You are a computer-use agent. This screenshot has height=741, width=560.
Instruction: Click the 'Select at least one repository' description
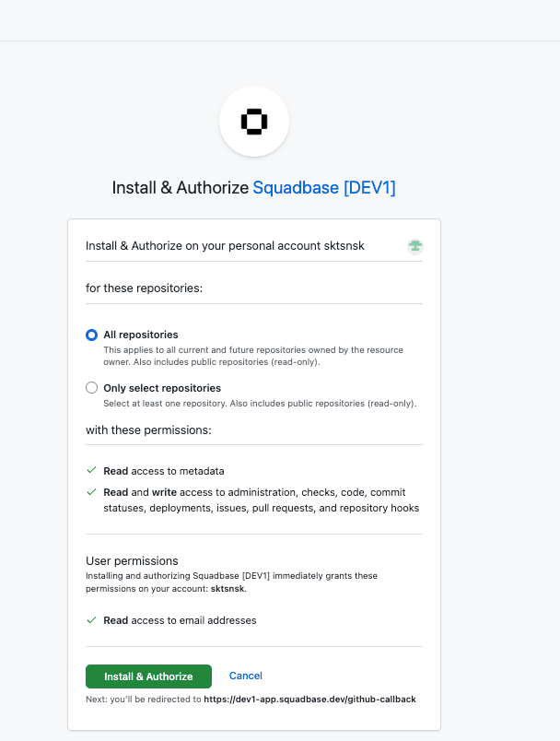(x=260, y=404)
